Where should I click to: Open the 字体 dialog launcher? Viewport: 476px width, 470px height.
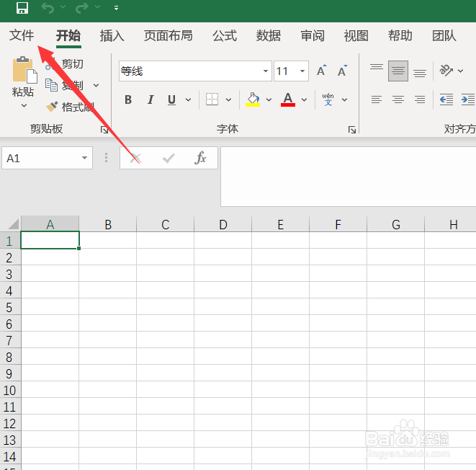352,130
